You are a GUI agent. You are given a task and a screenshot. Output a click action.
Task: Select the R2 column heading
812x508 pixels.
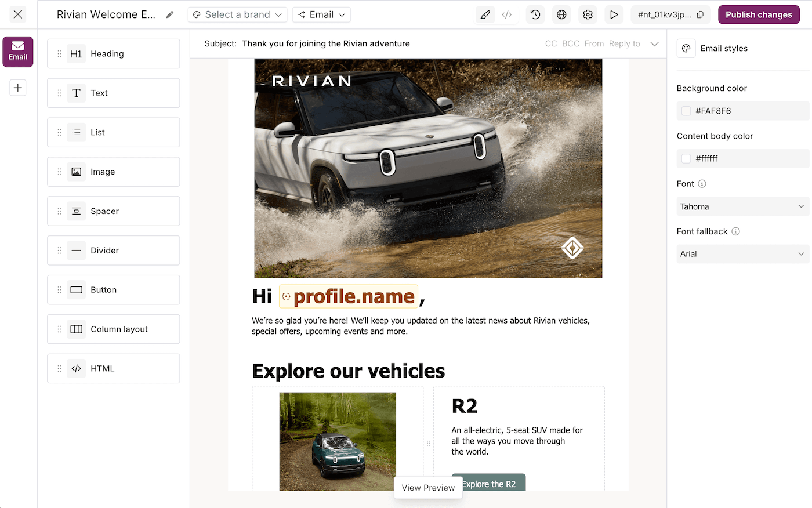pos(465,407)
